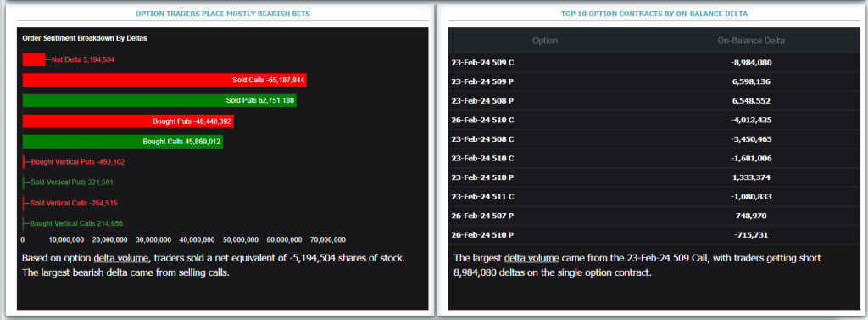Select the Sold Calls -65,187,844 bar
Viewport: 868px width, 320px height.
164,80
